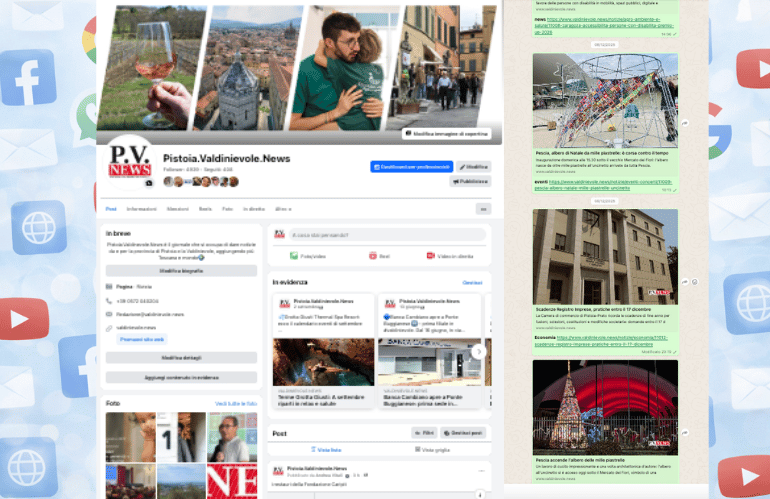Image resolution: width=770 pixels, height=499 pixels.
Task: Click next arrow on featured posts carousel
Action: click(479, 352)
